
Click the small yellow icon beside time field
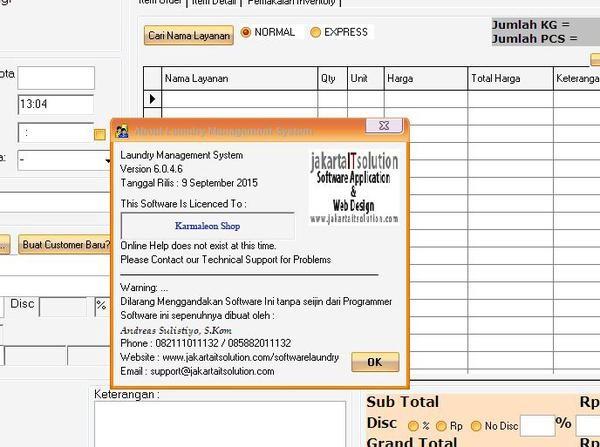(100, 134)
